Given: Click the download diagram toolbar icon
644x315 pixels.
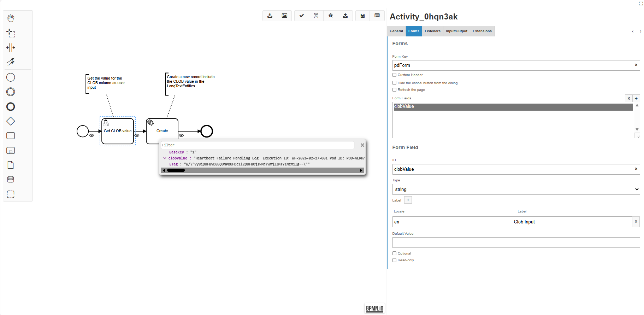Looking at the screenshot, I should [x=270, y=16].
